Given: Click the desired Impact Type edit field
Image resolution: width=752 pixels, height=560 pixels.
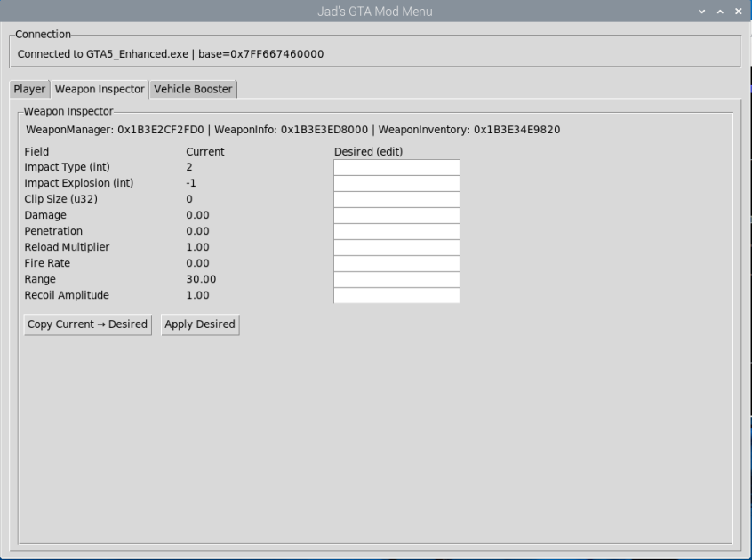Looking at the screenshot, I should (x=396, y=166).
